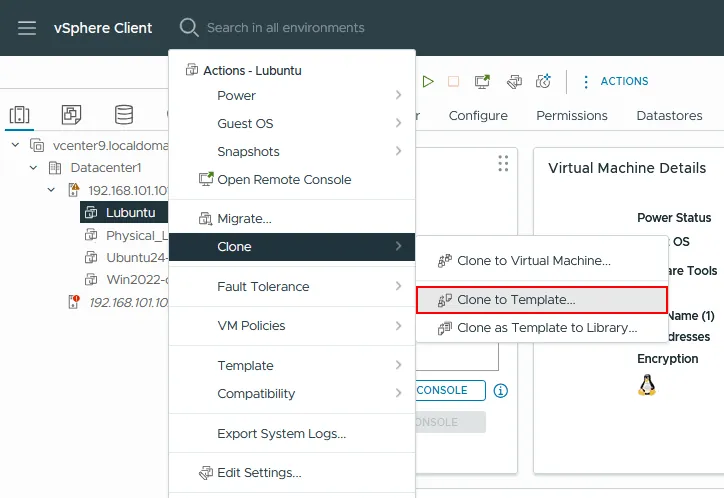Viewport: 724px width, 498px height.
Task: Open the Fault Tolerance submenu
Action: (x=292, y=287)
